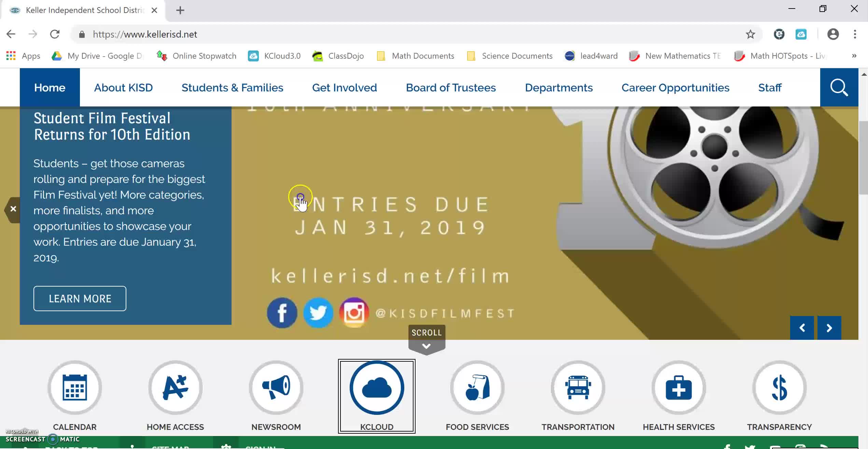Open KCloud3.0 bookmark
This screenshot has height=449, width=868.
[274, 56]
